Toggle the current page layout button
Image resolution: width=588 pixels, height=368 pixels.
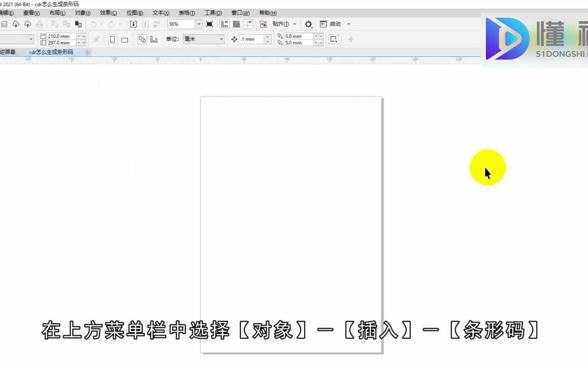154,40
